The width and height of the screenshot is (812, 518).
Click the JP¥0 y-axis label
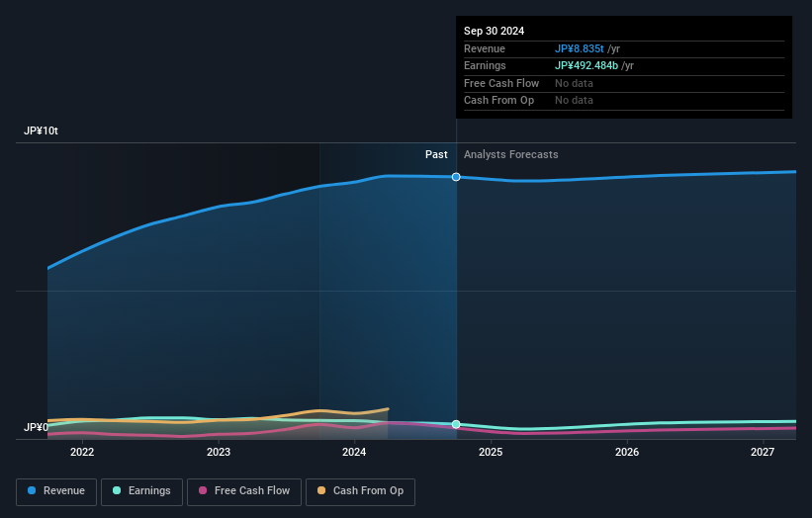tap(36, 427)
